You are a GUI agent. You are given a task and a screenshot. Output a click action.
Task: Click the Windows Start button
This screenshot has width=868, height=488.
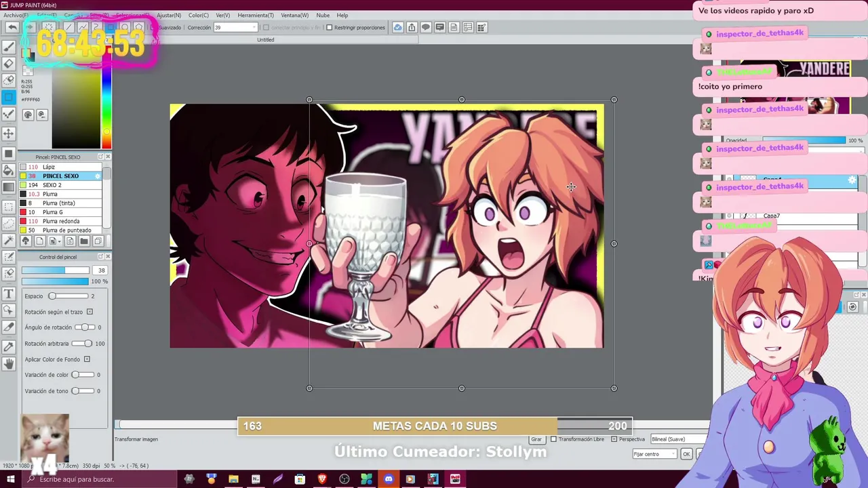pyautogui.click(x=10, y=479)
